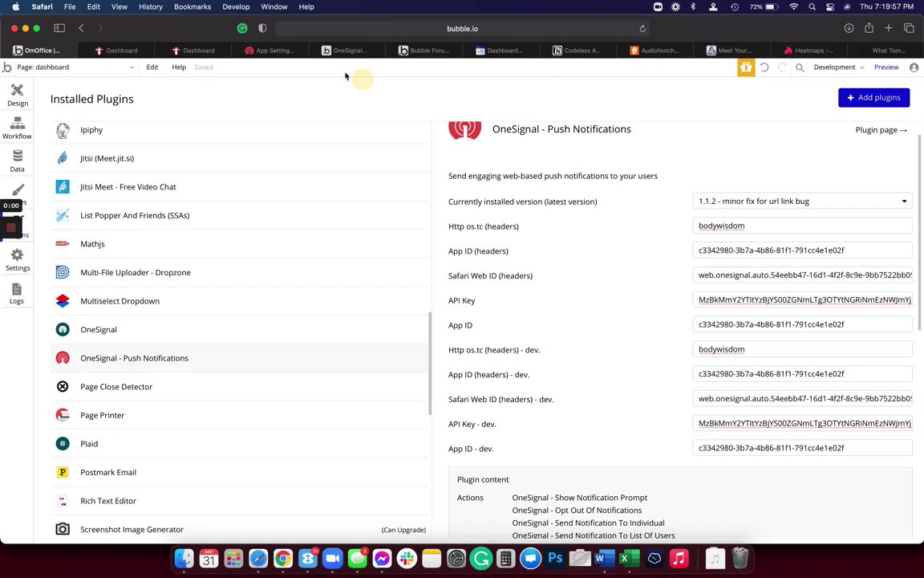The height and width of the screenshot is (578, 924).
Task: Click the Http os.tc (headers) field
Action: pos(802,226)
